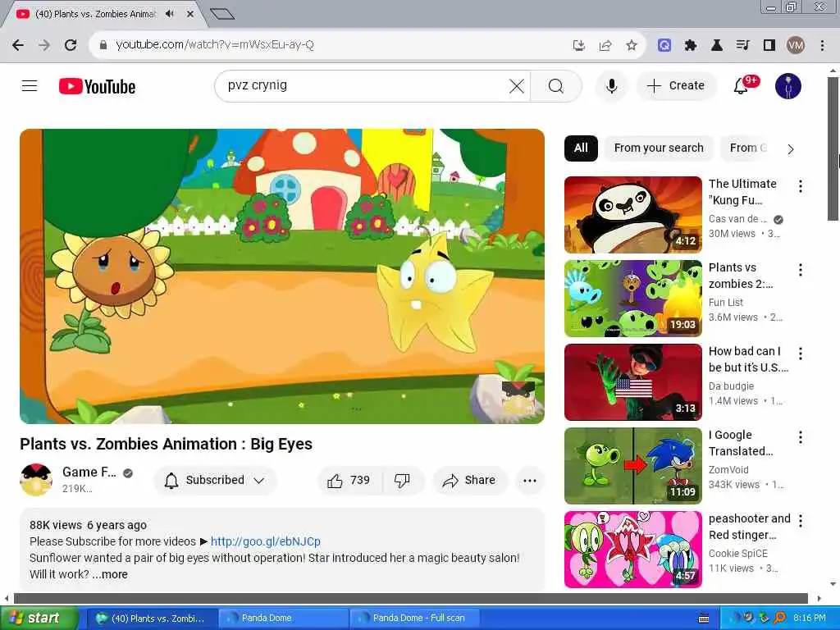Screen dimensions: 840x630
Task: Reload the YouTube page
Action: point(71,45)
